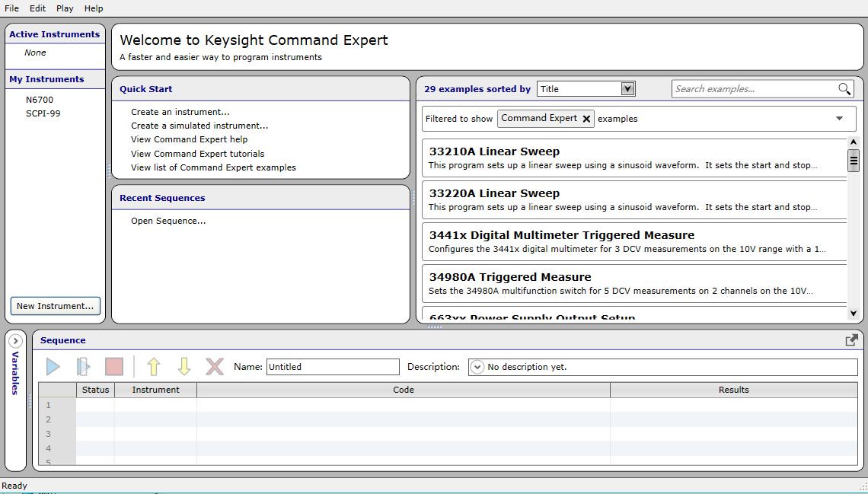Select N6700 in My Instruments

pyautogui.click(x=40, y=100)
